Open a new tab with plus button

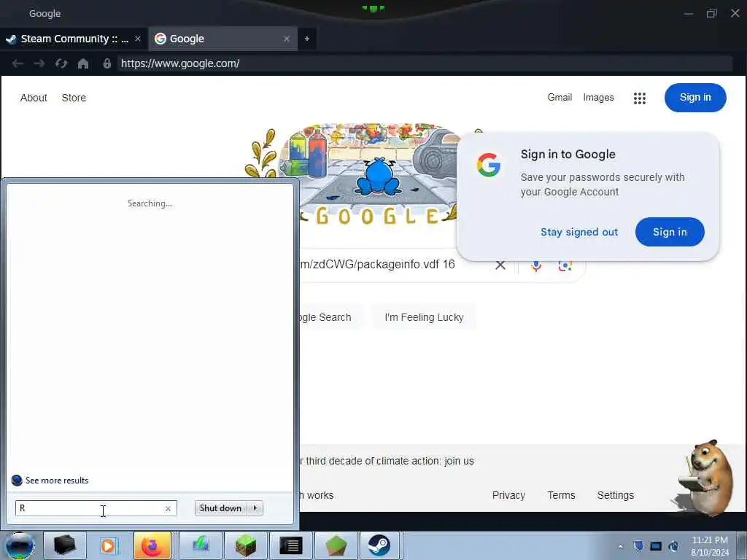point(307,39)
